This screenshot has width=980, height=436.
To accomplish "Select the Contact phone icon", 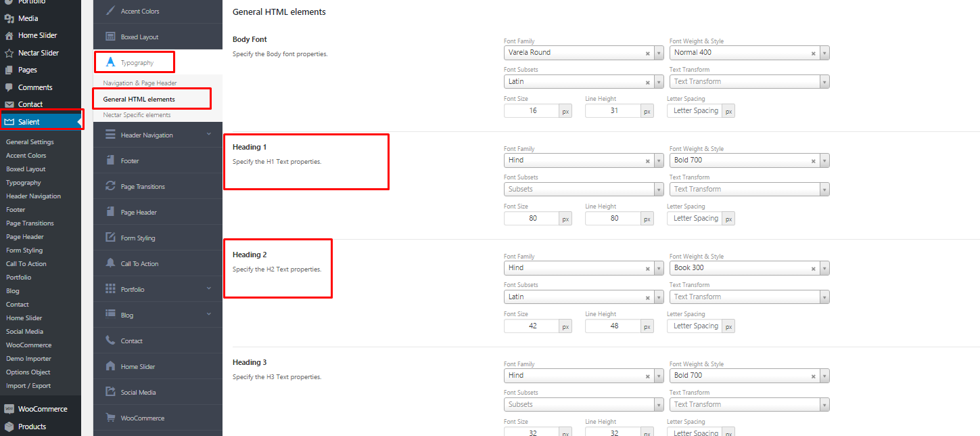I will click(x=110, y=340).
